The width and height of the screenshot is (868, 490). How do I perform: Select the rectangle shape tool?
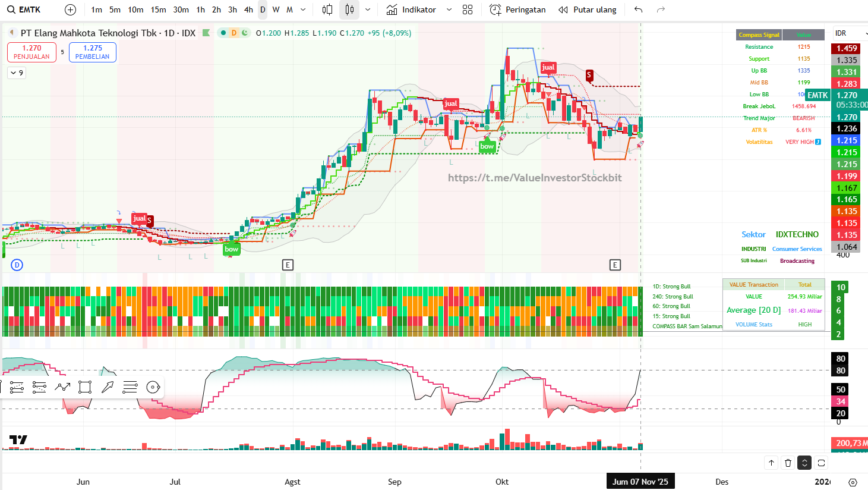point(85,388)
